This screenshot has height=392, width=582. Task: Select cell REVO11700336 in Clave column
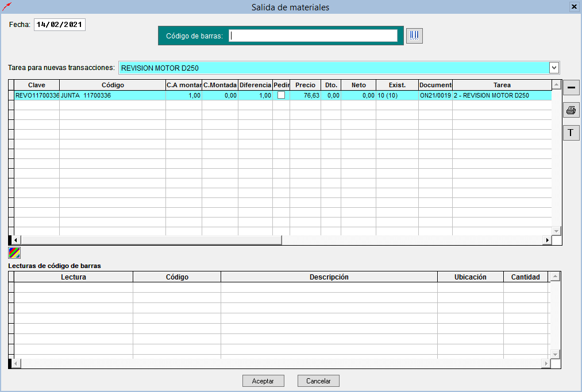click(x=37, y=95)
